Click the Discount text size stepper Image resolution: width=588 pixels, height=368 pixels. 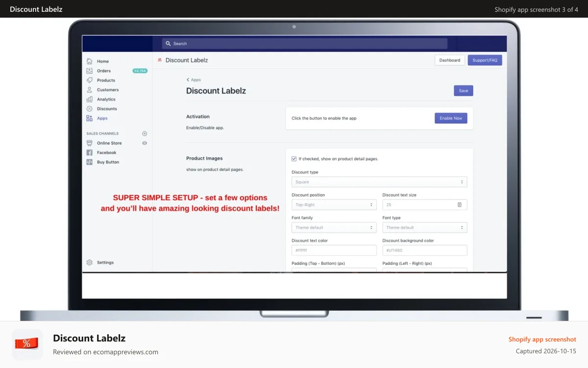pos(460,205)
